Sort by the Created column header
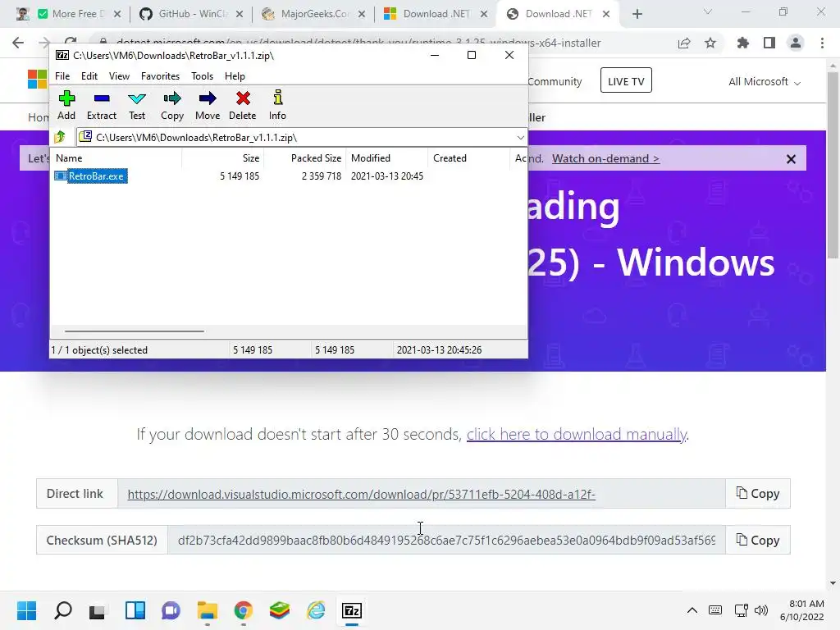 point(469,158)
